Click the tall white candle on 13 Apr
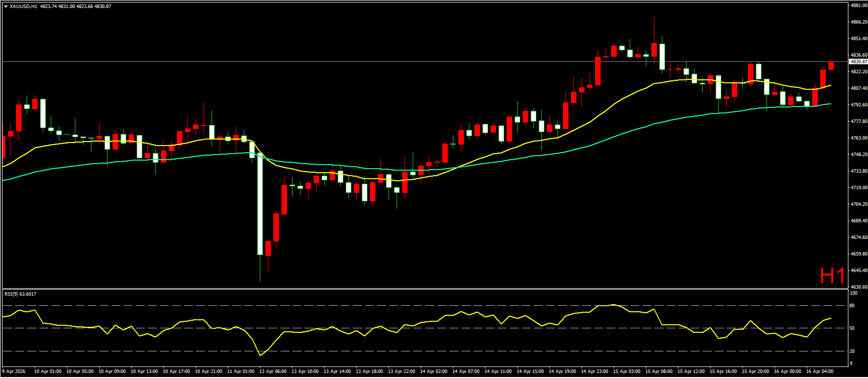Screen dimensions: 868x378 (x=260, y=206)
